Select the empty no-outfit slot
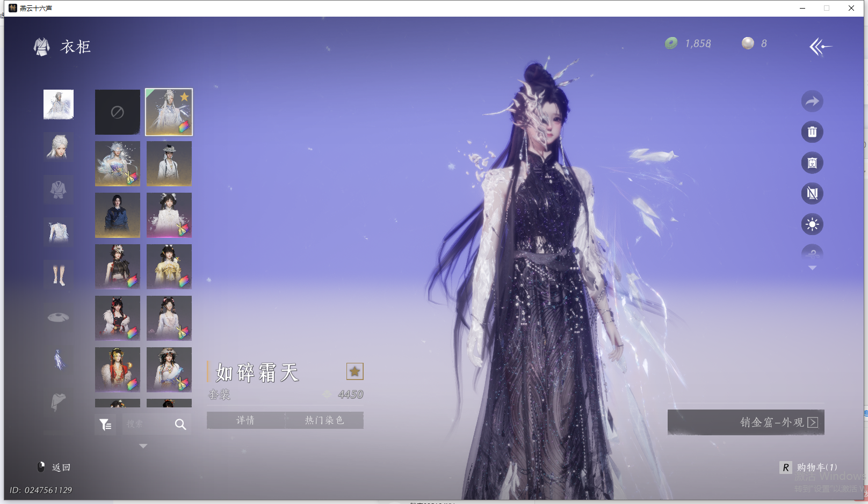Screen dimensions: 868x504 coord(118,112)
